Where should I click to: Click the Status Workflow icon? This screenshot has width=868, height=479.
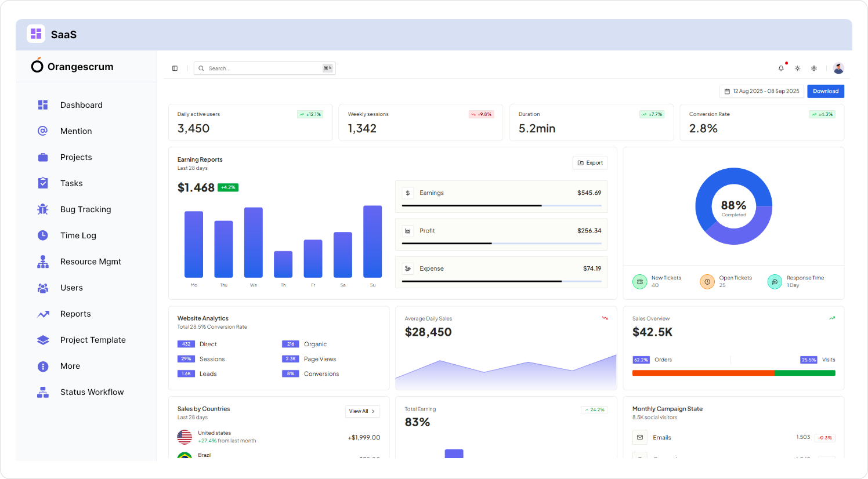(43, 392)
